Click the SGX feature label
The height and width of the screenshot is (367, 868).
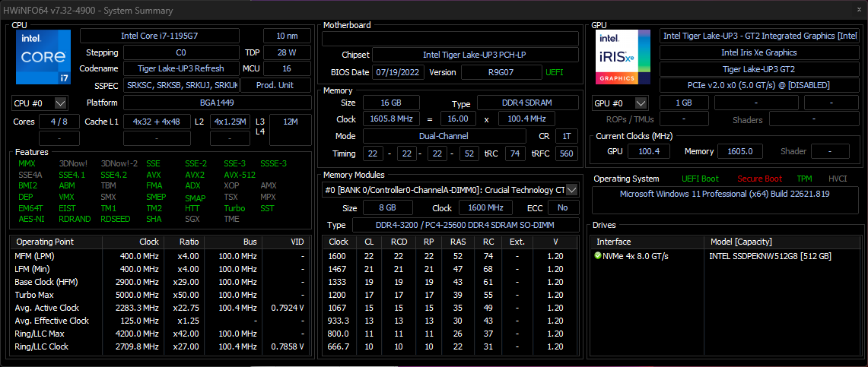192,219
